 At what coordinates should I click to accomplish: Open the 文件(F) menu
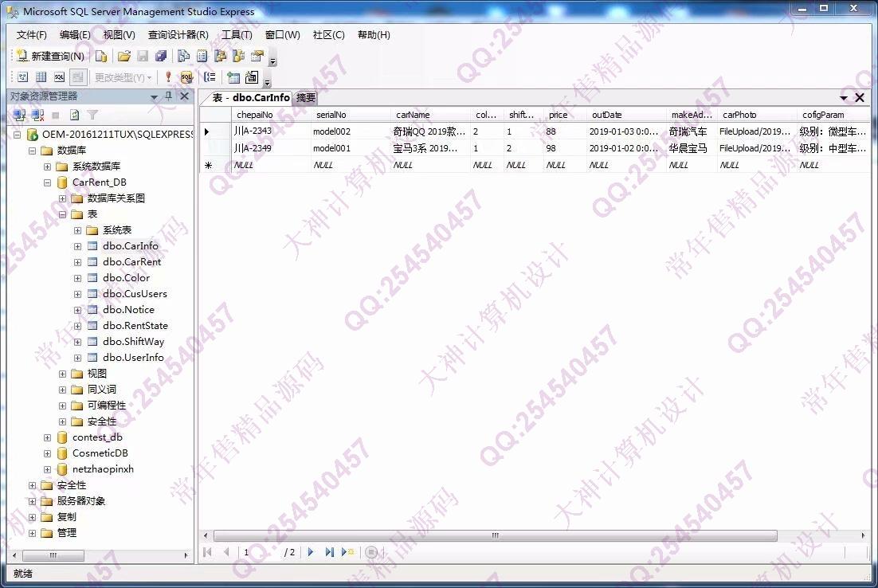tap(31, 35)
